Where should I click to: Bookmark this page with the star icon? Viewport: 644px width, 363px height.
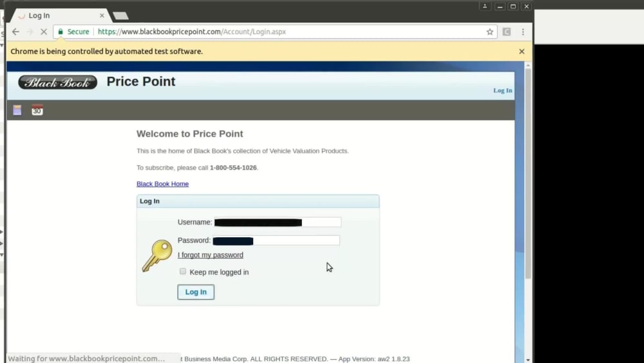[x=489, y=32]
